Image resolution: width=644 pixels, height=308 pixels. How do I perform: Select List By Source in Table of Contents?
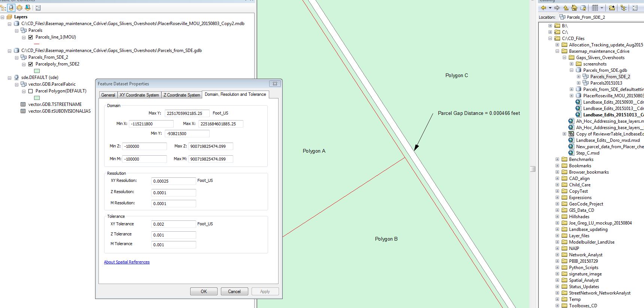pyautogui.click(x=11, y=7)
